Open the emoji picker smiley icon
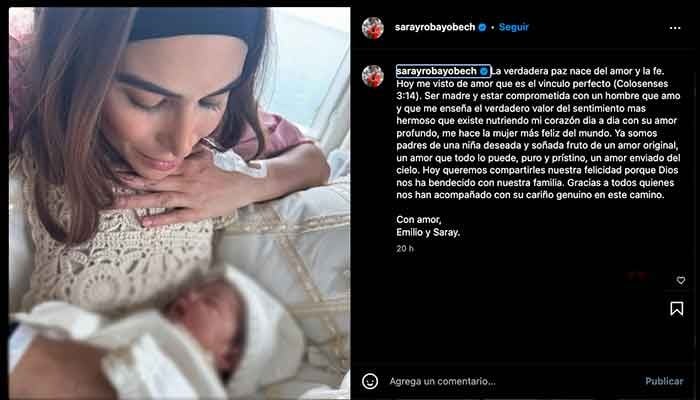700x400 pixels. 370,381
